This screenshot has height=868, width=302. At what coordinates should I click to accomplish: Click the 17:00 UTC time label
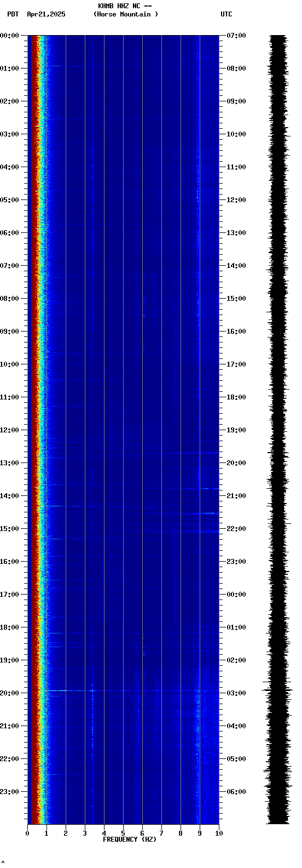point(236,364)
